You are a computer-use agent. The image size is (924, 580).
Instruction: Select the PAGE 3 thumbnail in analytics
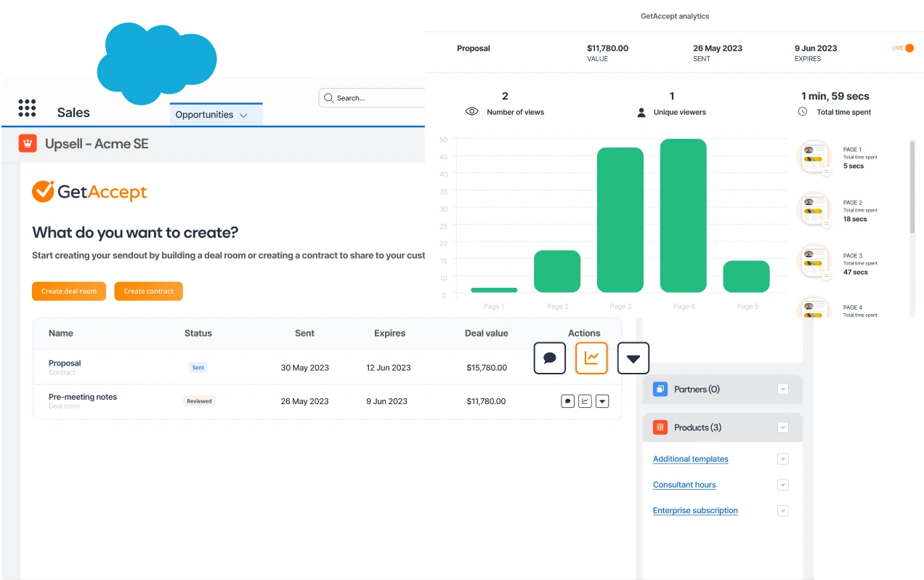tap(816, 263)
